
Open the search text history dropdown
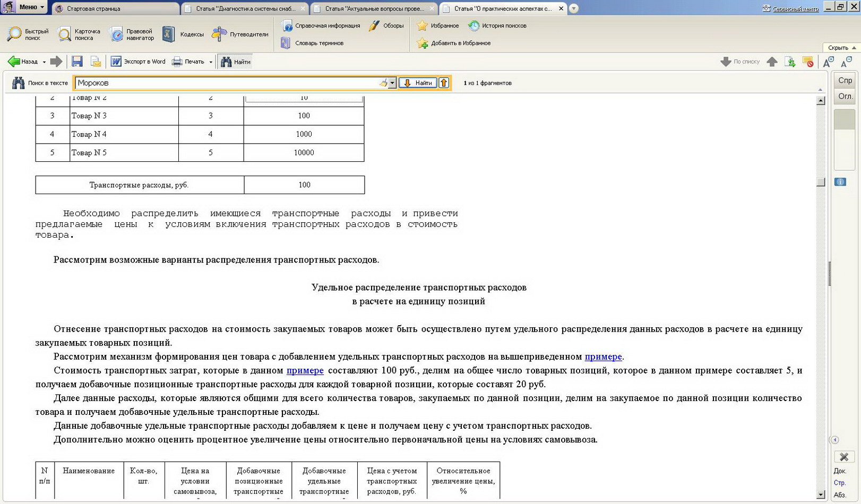pyautogui.click(x=392, y=83)
